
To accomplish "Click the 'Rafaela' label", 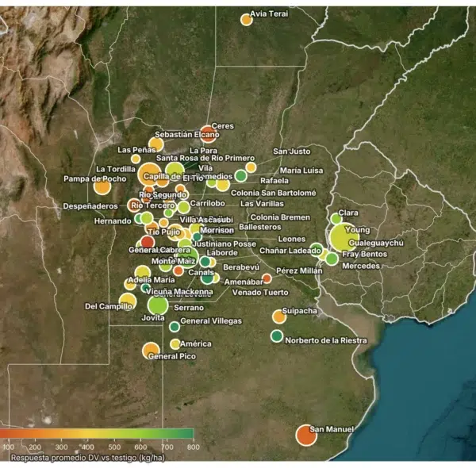I will 274,181.
